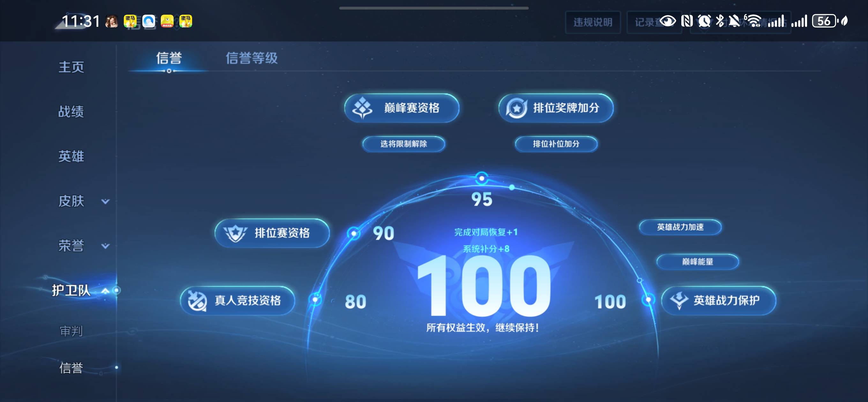
Task: Click the 排位赛资格 star shield icon
Action: pos(235,233)
